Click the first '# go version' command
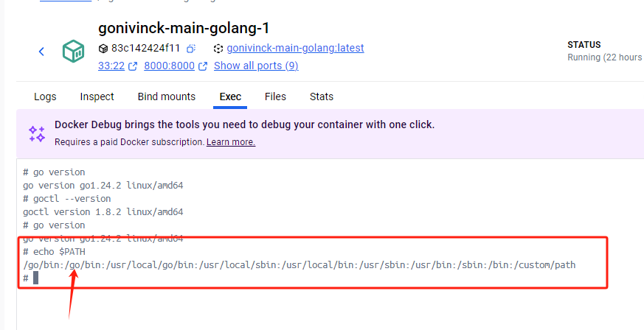644x330 pixels. coord(54,172)
